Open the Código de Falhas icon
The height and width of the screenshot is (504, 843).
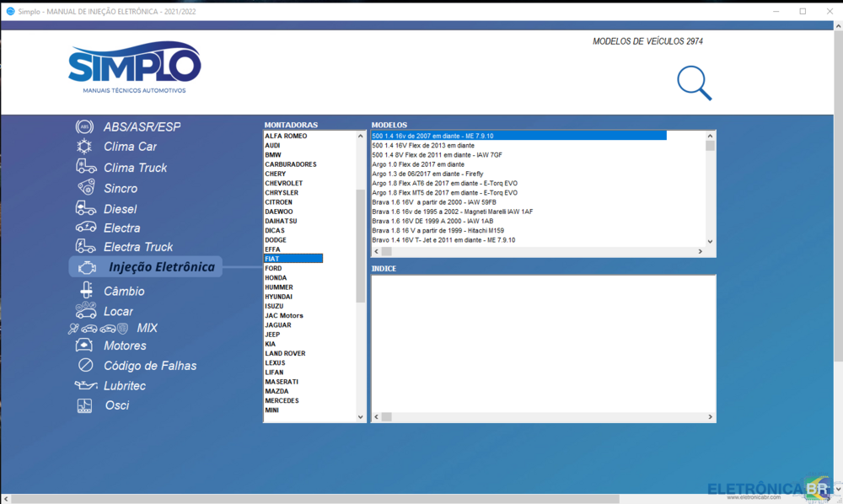85,365
